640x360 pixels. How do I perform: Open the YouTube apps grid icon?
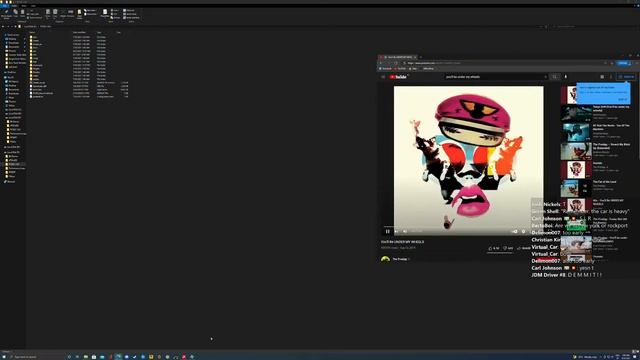(602, 77)
